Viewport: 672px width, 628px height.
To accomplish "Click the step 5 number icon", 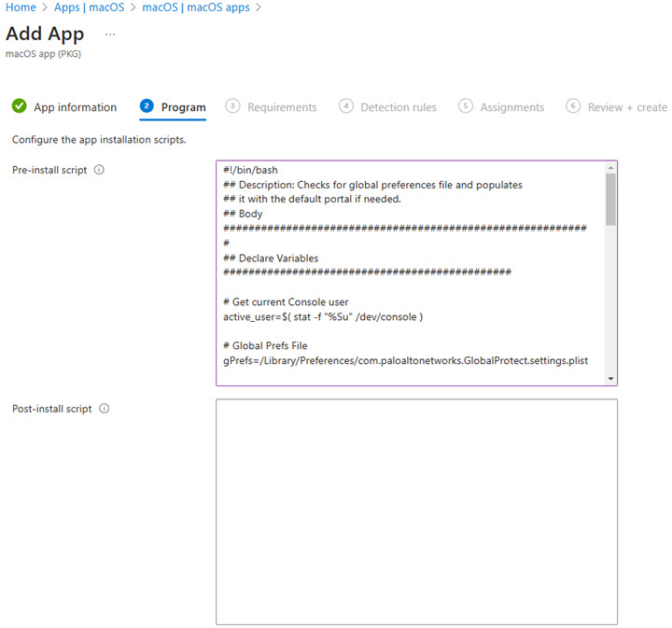I will click(466, 106).
